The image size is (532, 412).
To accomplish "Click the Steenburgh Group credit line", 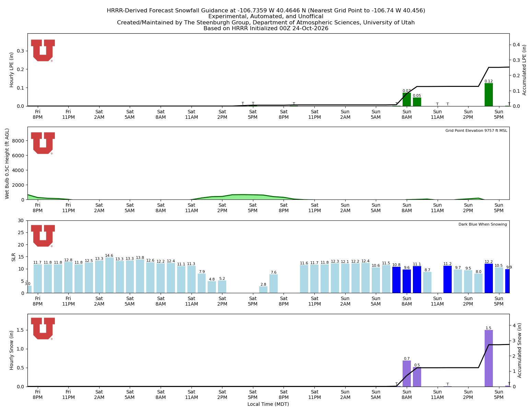I will click(266, 23).
